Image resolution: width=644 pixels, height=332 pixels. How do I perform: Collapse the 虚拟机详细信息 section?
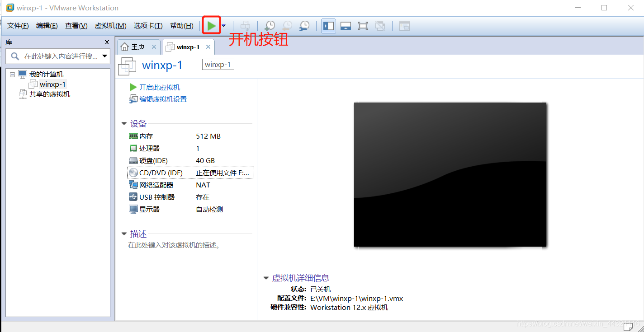266,278
